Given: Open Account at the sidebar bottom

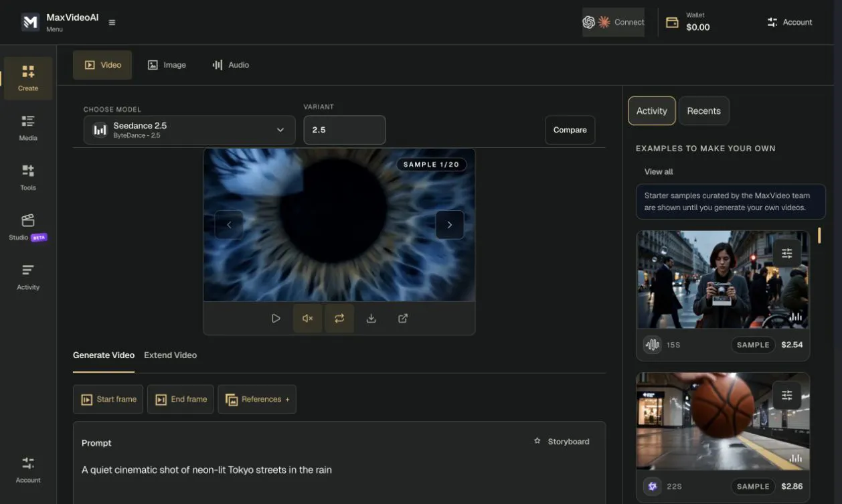Looking at the screenshot, I should coord(28,470).
